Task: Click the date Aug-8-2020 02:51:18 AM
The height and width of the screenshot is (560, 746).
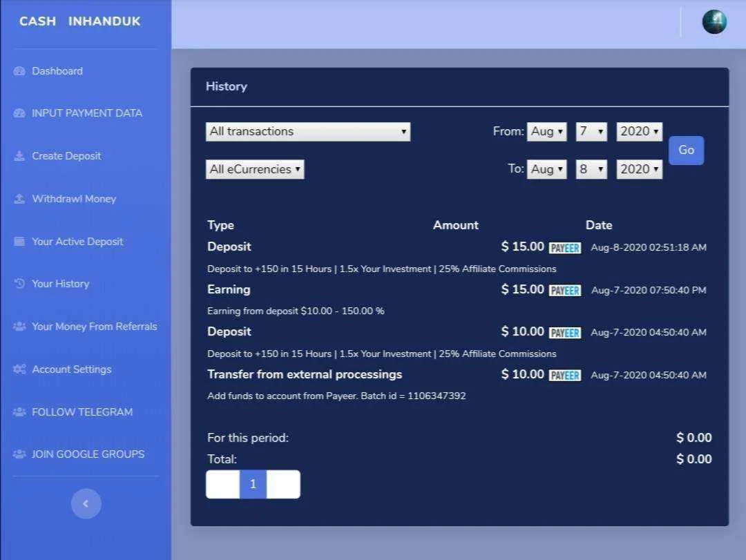Action: (649, 247)
